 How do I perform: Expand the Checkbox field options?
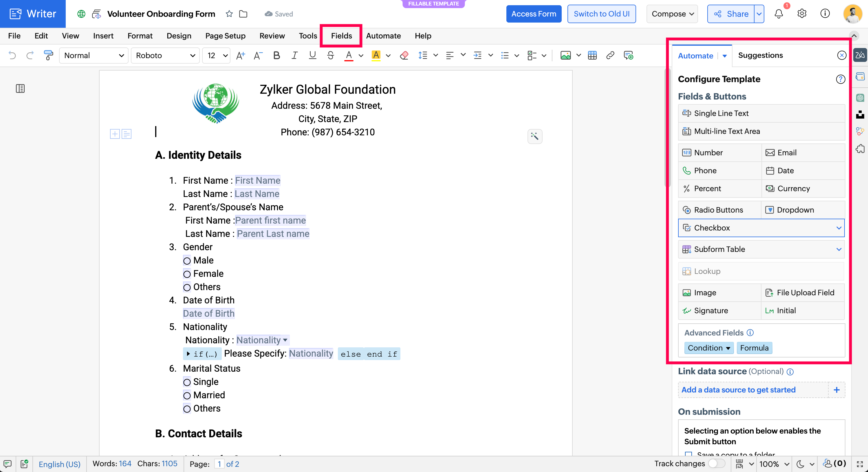(839, 228)
